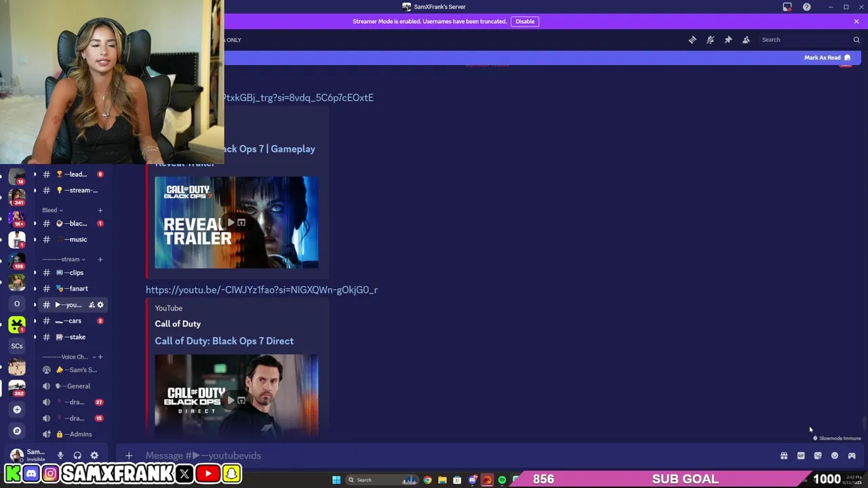Join the Admins locked voice channel

point(73,434)
